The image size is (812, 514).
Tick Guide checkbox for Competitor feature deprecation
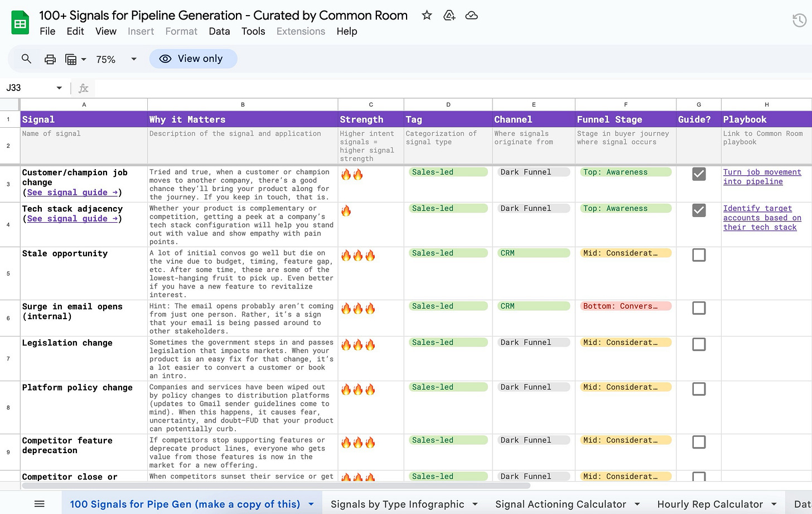click(699, 442)
